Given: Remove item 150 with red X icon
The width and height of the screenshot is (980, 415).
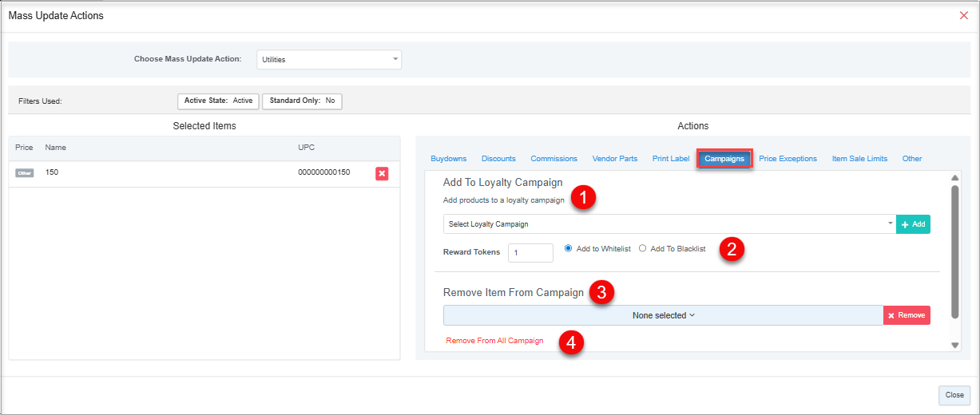Looking at the screenshot, I should click(x=382, y=173).
